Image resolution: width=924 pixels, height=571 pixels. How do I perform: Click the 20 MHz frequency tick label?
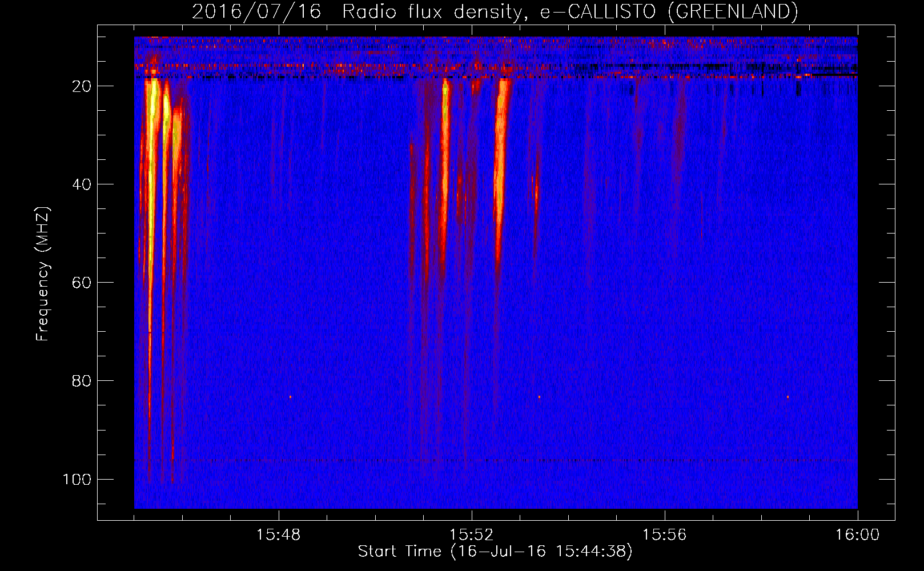pos(81,86)
